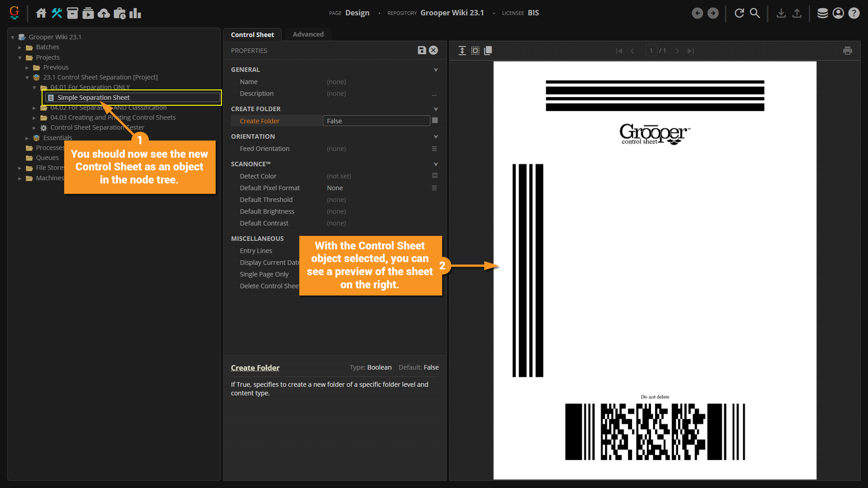
Task: Select the Simple Separation Sheet node
Action: coord(93,98)
